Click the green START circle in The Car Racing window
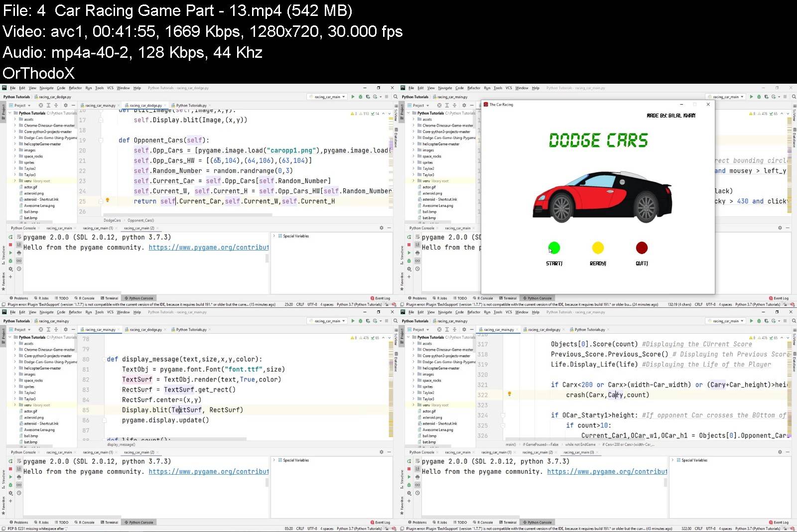797x532 pixels. 554,248
